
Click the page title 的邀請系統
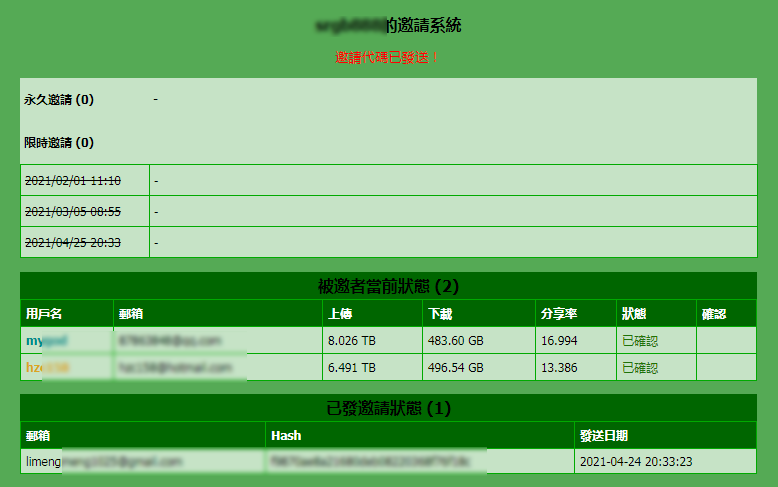424,25
